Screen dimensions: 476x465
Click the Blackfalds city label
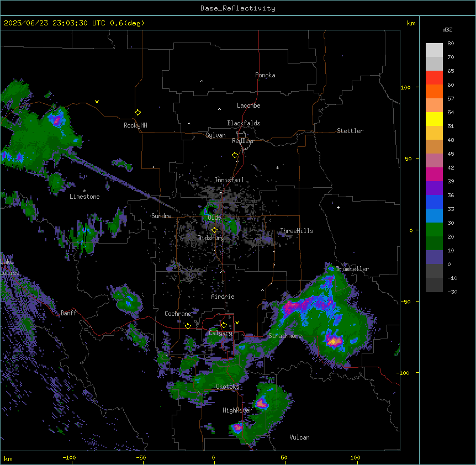[244, 123]
